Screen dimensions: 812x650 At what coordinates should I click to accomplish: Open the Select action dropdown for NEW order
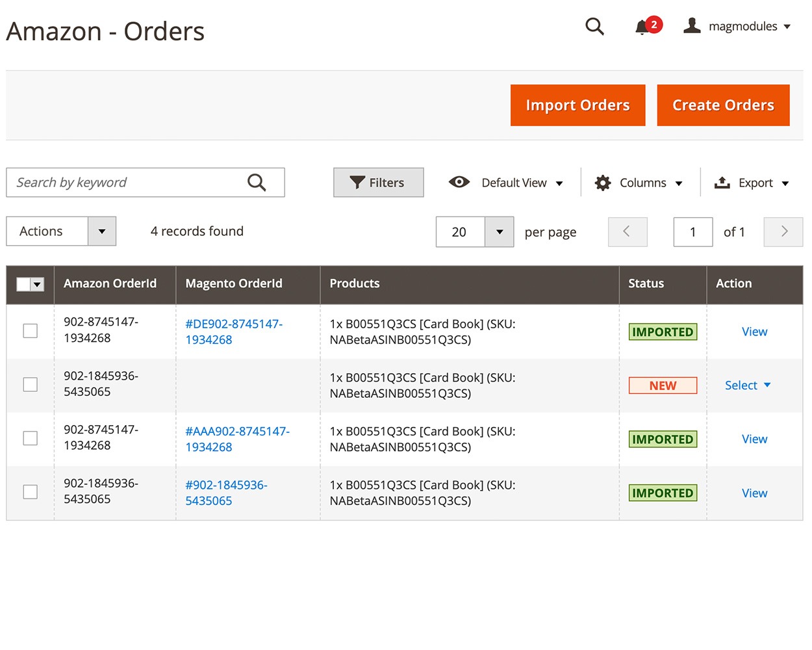(x=747, y=385)
